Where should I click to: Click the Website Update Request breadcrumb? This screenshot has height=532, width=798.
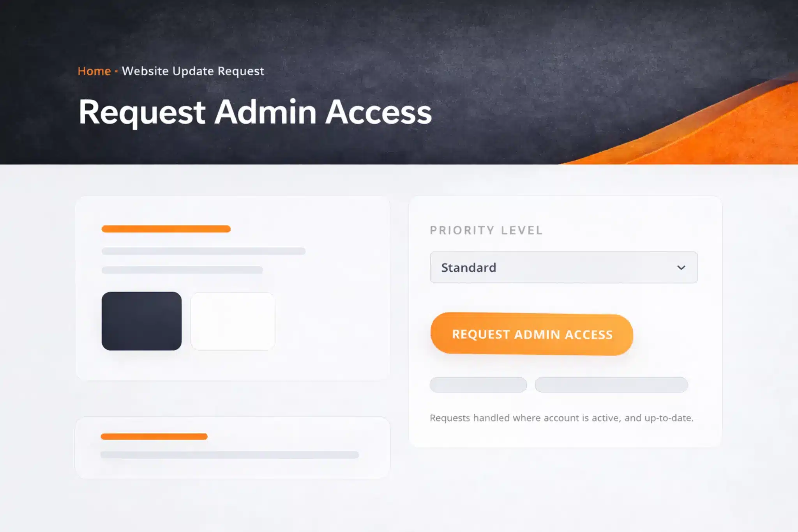pos(193,71)
